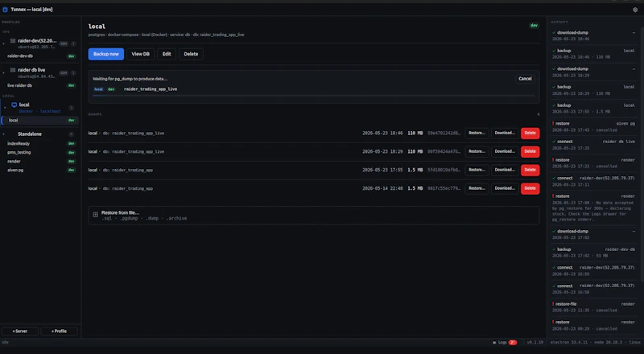Click the green dev badge in the header
Viewport: 644px width, 354px height.
[534, 26]
